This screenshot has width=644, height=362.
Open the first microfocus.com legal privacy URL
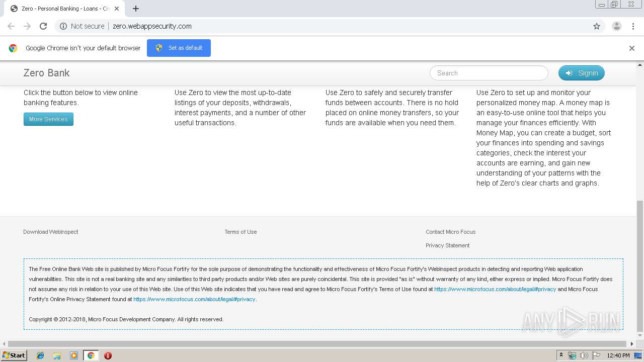(x=495, y=289)
